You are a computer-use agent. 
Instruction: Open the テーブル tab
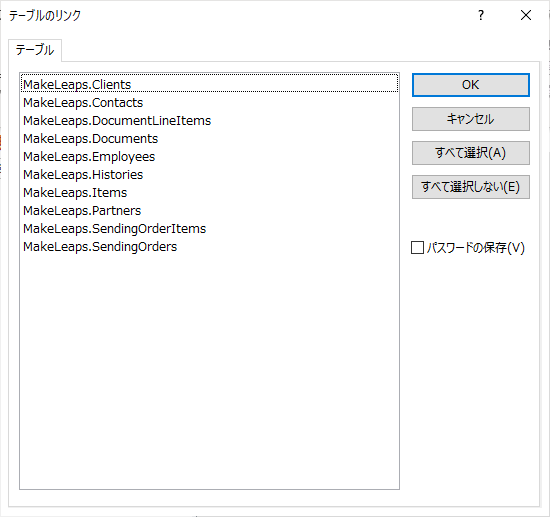[x=35, y=50]
